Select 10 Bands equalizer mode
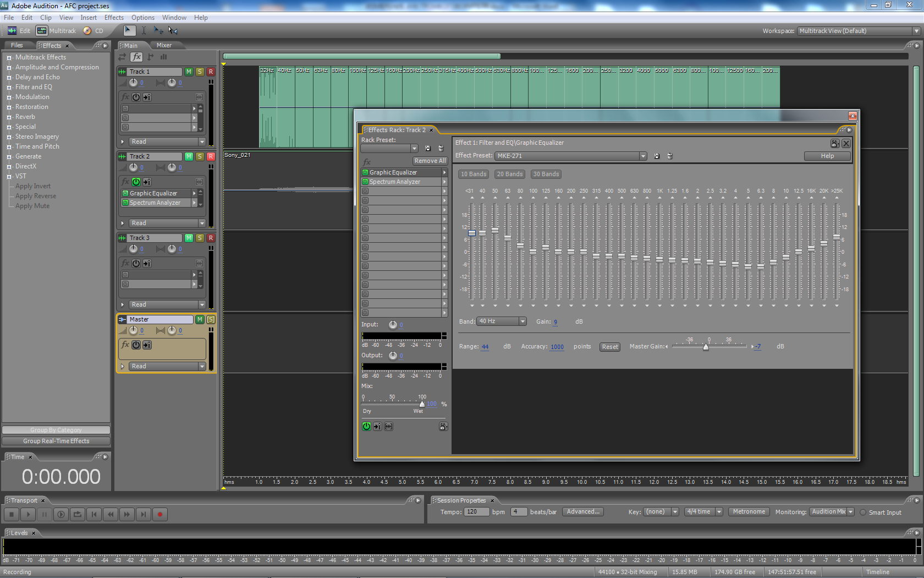The height and width of the screenshot is (578, 924). point(474,174)
